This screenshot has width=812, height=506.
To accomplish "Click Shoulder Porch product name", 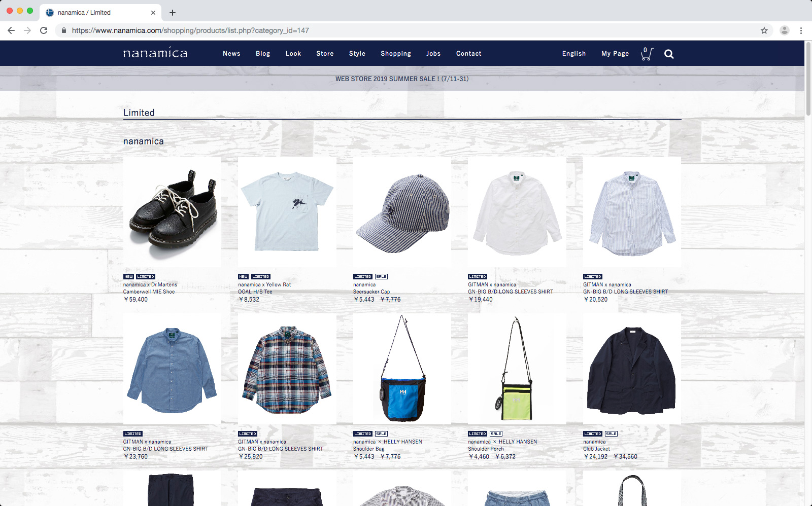I will pyautogui.click(x=486, y=449).
